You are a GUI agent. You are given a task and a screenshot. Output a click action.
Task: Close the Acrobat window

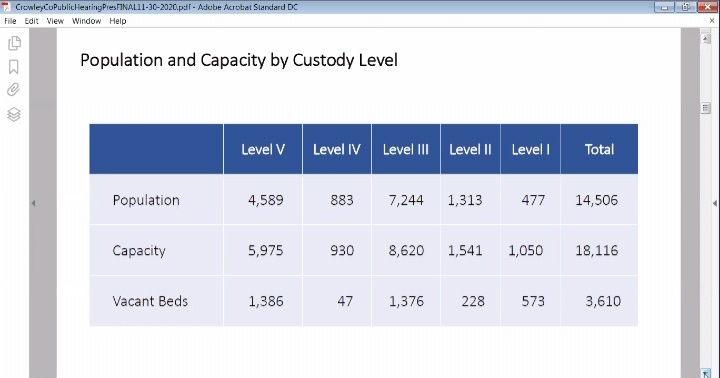click(707, 7)
